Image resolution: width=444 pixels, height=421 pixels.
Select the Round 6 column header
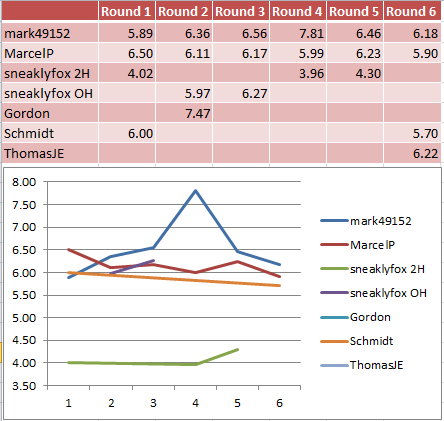pyautogui.click(x=413, y=11)
